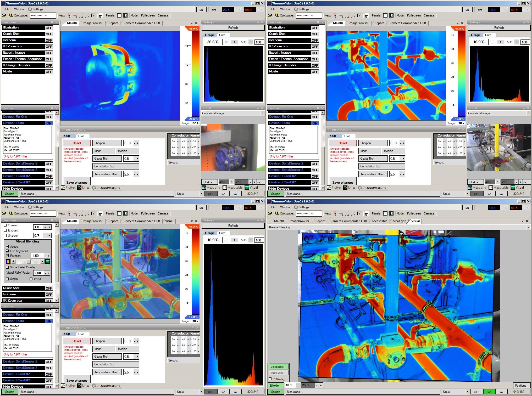532x396 pixels.
Task: Click the Visual Relief Factor plus stepper
Action: click(x=48, y=273)
